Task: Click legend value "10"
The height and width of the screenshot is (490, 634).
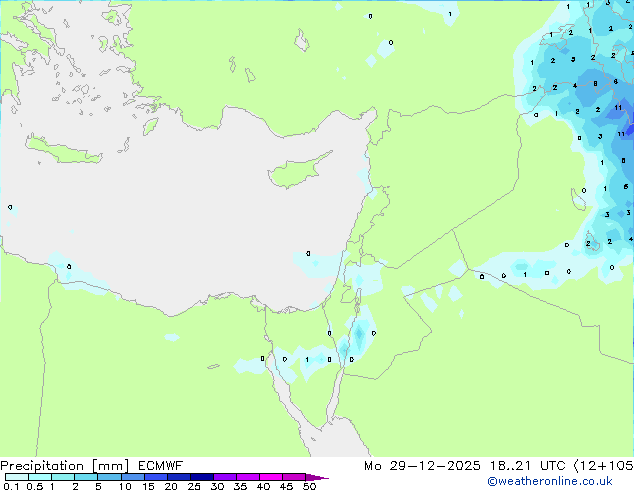Action: (125, 486)
